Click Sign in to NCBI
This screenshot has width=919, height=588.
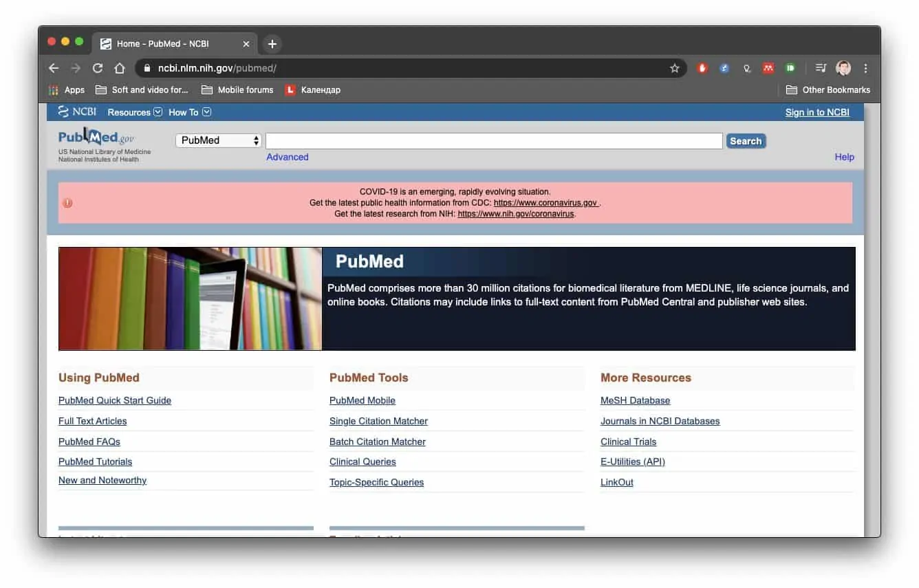point(817,112)
